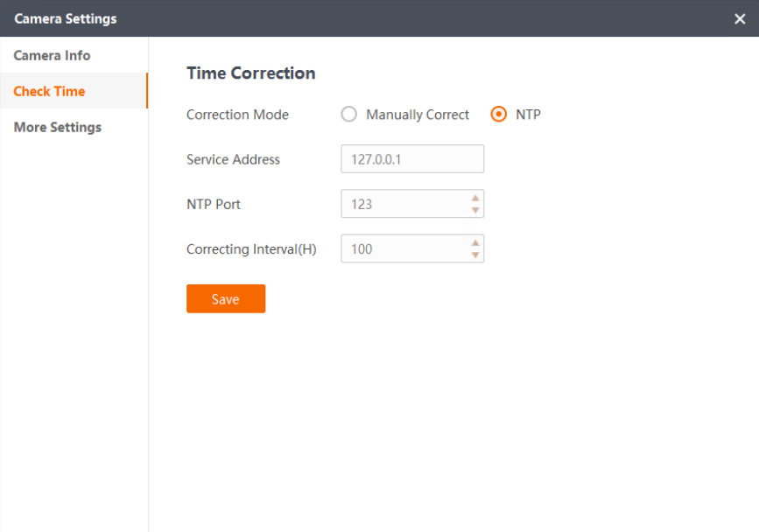Click the Time Correction heading
This screenshot has width=759, height=532.
tap(250, 73)
